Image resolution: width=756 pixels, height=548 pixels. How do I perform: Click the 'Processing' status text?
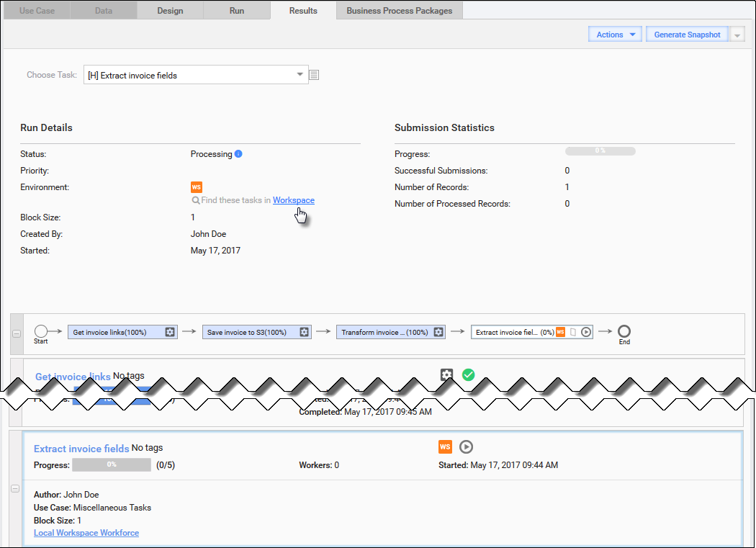211,154
